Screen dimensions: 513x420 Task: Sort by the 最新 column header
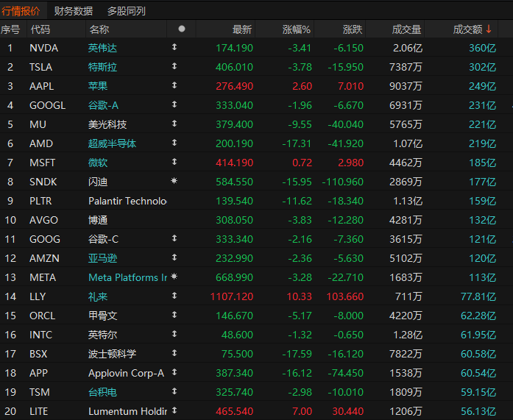tap(241, 29)
